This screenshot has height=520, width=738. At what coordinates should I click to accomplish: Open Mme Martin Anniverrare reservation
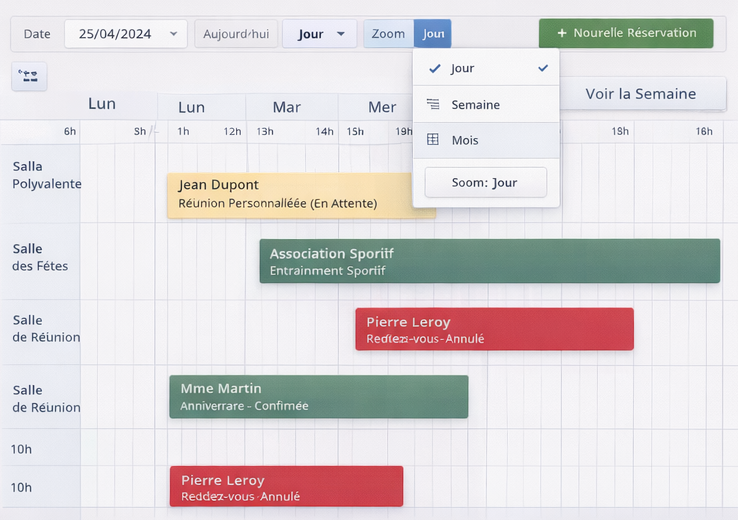coord(319,397)
